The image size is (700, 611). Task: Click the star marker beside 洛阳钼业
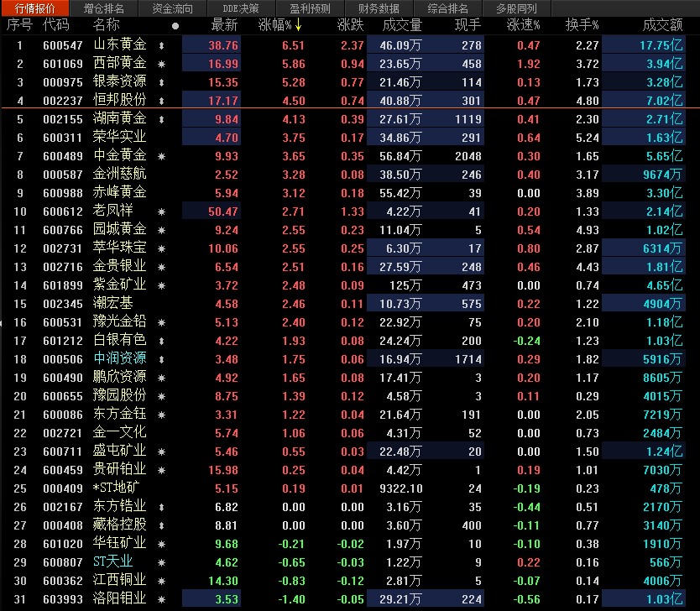point(162,600)
